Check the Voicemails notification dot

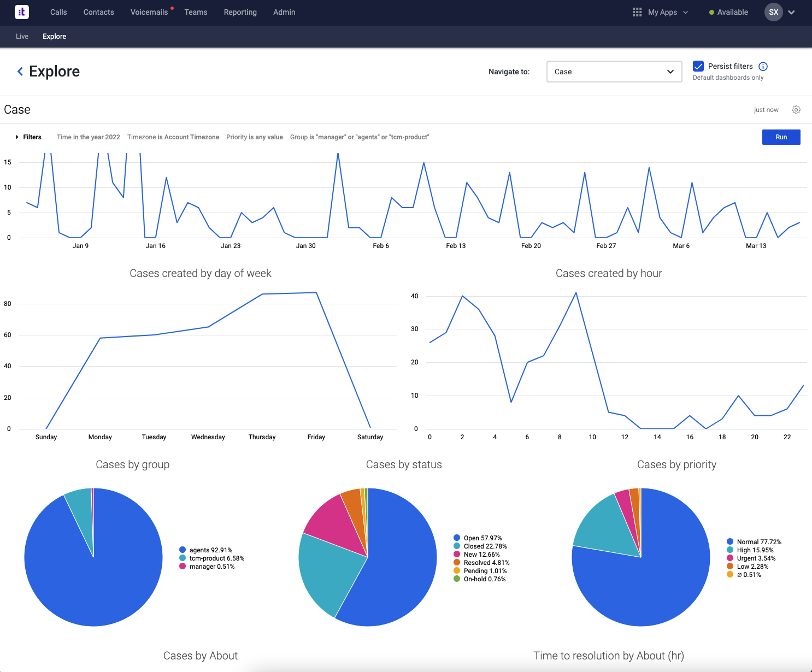(172, 7)
